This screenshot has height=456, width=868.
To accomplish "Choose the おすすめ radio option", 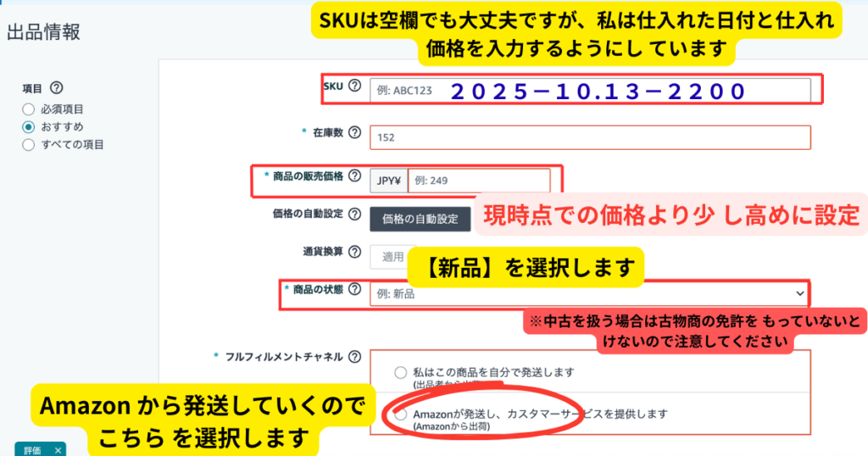I will 29,127.
